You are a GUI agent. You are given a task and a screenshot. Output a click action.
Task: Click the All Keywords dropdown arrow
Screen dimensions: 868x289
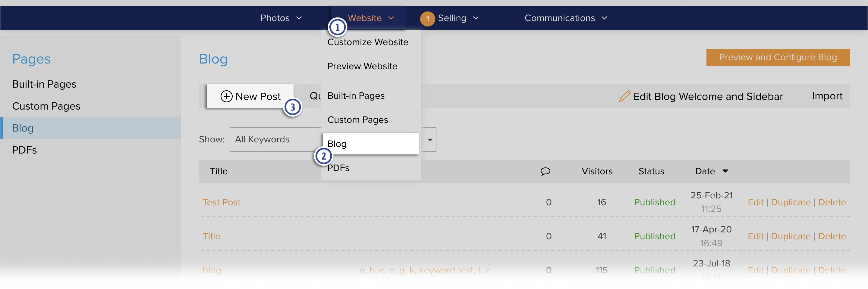pyautogui.click(x=430, y=140)
